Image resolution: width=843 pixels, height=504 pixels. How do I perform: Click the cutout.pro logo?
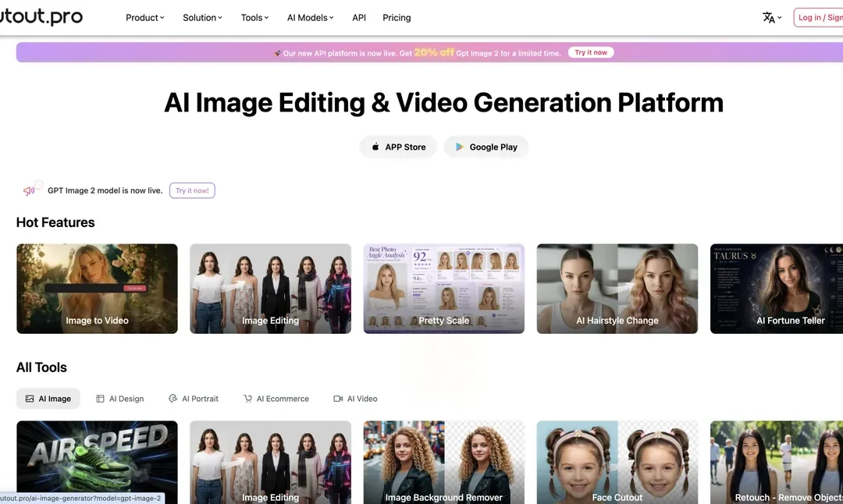(41, 16)
